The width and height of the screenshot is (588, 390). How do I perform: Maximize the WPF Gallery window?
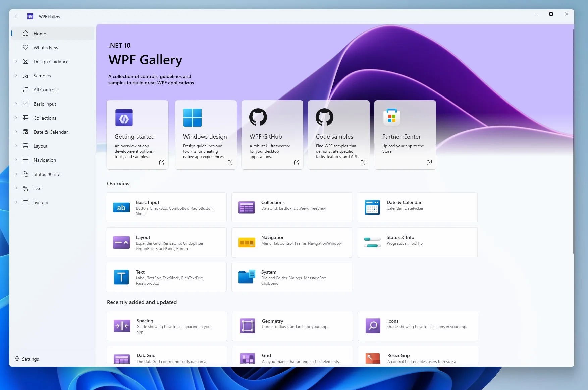coord(551,14)
